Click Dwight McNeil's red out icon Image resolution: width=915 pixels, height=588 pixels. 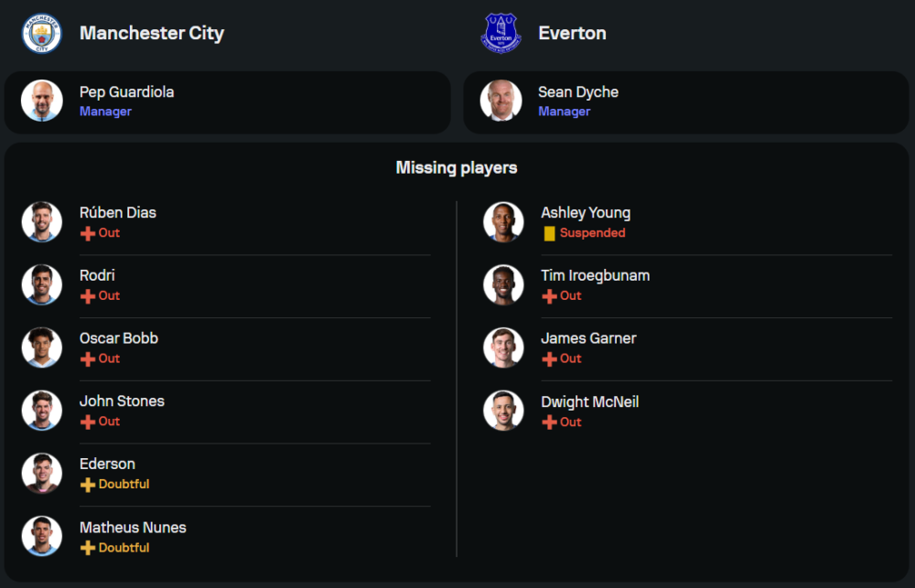549,422
